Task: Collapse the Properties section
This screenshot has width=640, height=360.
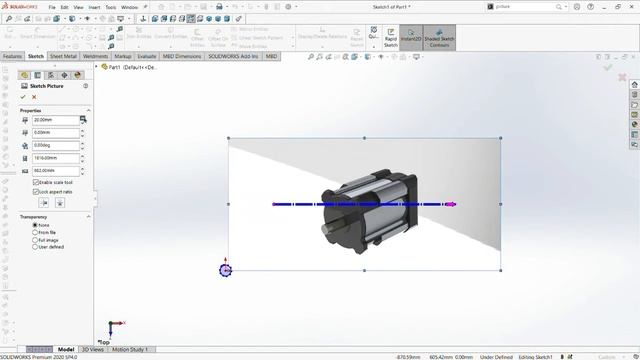Action: pyautogui.click(x=89, y=111)
